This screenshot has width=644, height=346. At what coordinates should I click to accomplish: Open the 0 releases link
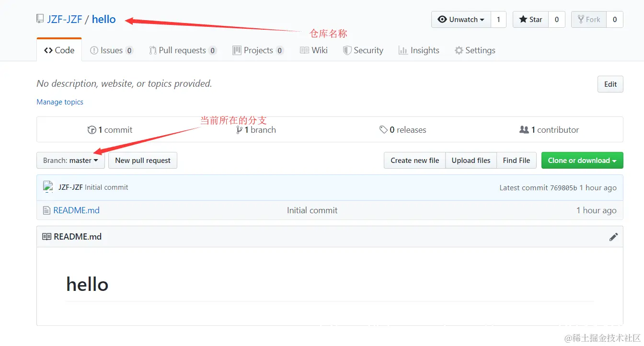tap(402, 130)
